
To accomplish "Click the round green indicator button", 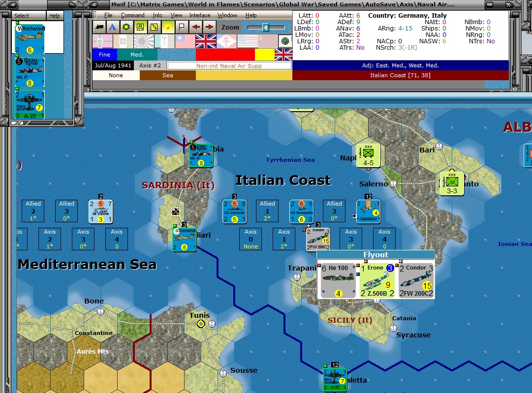I will [285, 41].
